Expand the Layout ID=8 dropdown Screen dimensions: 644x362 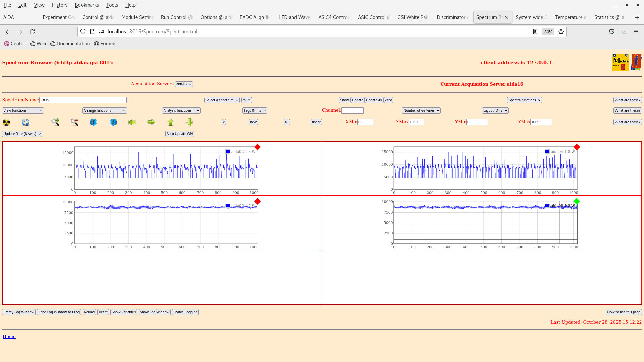point(495,110)
